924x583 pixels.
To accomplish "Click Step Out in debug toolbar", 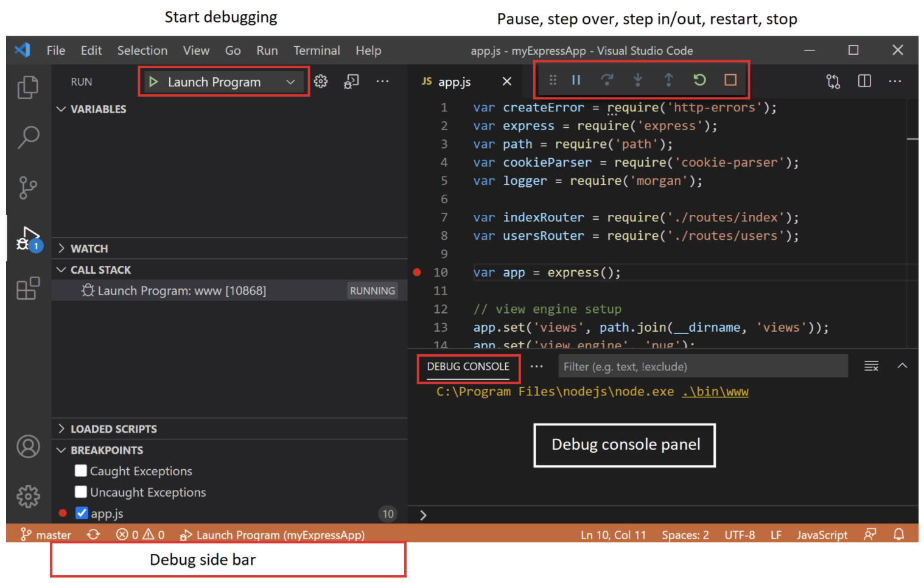I will pos(668,80).
